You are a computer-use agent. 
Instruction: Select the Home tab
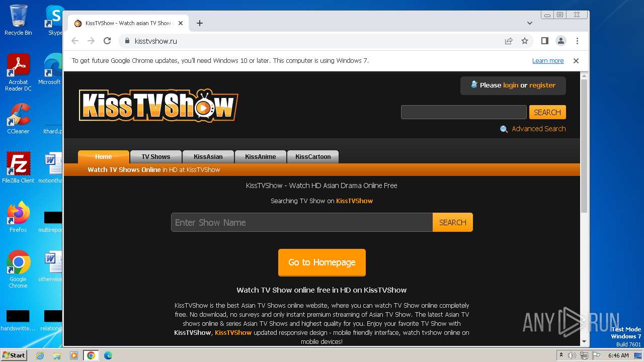click(104, 156)
